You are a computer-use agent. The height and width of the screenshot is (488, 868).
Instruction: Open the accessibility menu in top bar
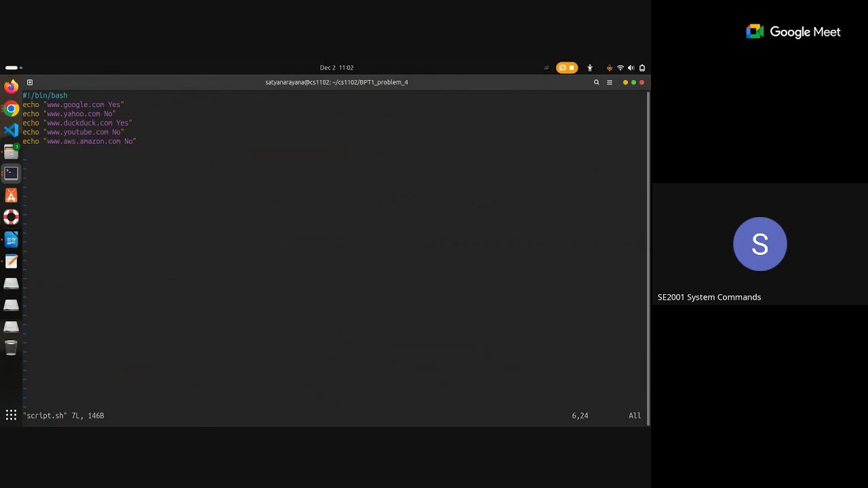[590, 68]
